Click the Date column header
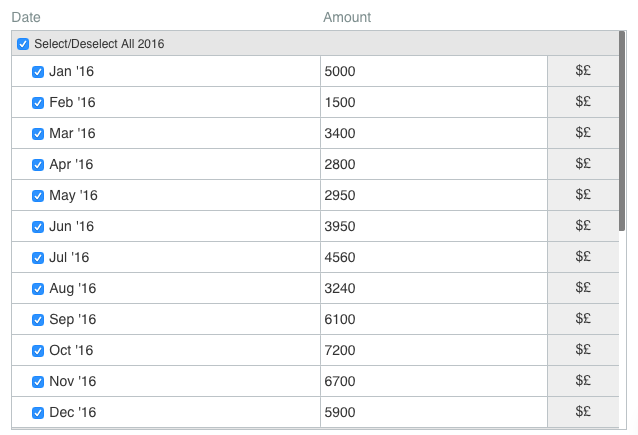 coord(26,17)
